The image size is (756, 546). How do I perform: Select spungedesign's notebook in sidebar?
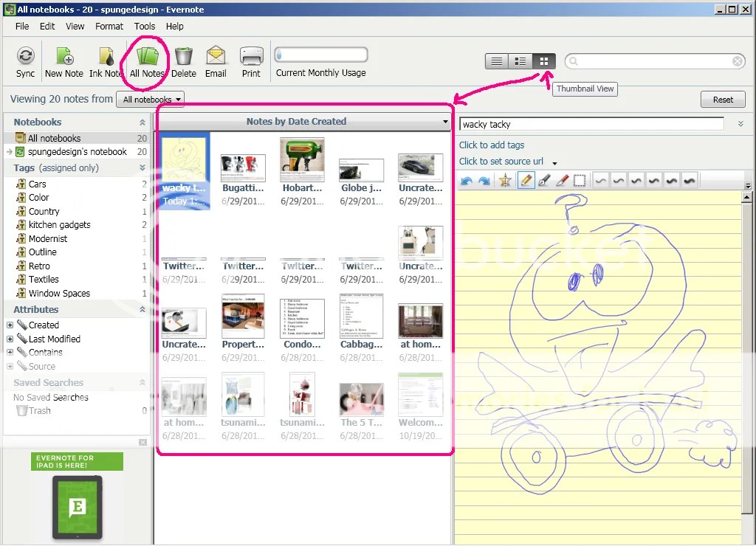click(77, 152)
